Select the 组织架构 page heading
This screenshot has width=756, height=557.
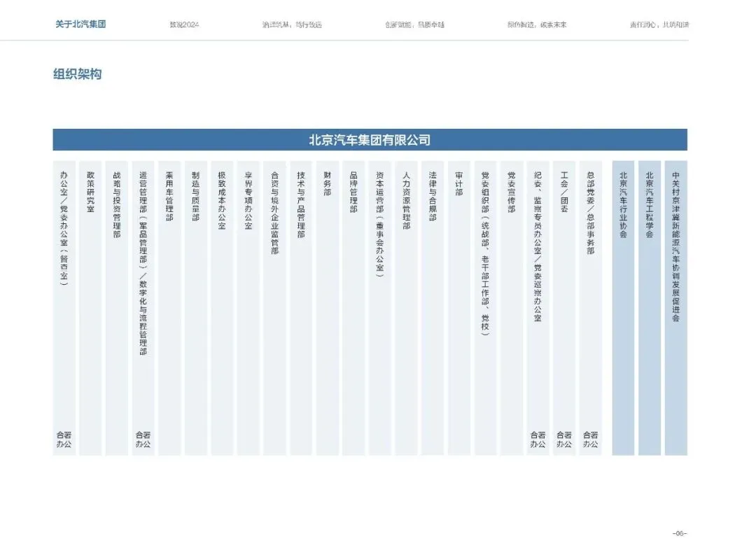pyautogui.click(x=77, y=74)
